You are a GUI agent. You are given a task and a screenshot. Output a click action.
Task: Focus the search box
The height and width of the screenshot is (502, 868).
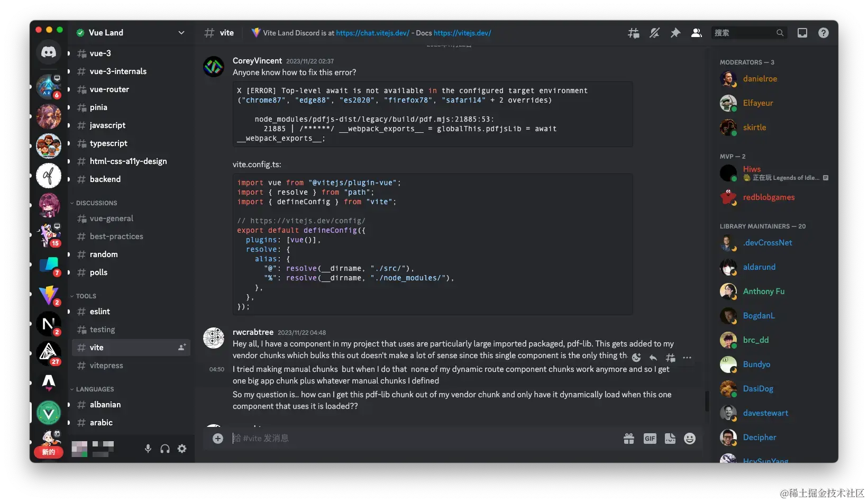[x=749, y=33]
